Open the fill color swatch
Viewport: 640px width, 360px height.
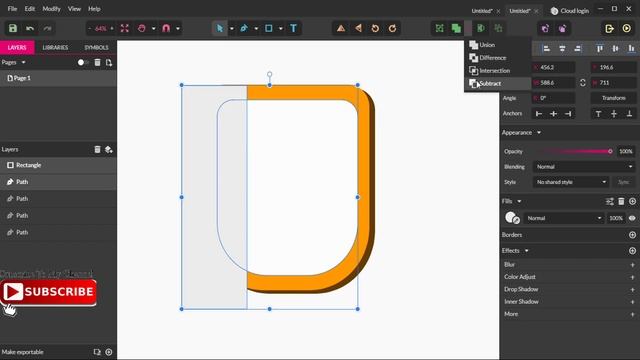[x=512, y=218]
